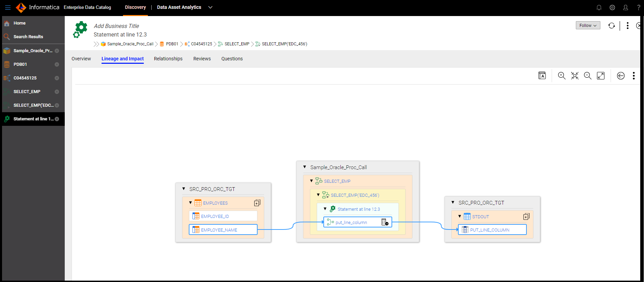
Task: Click the back arrow in lineage toolbar
Action: point(621,76)
